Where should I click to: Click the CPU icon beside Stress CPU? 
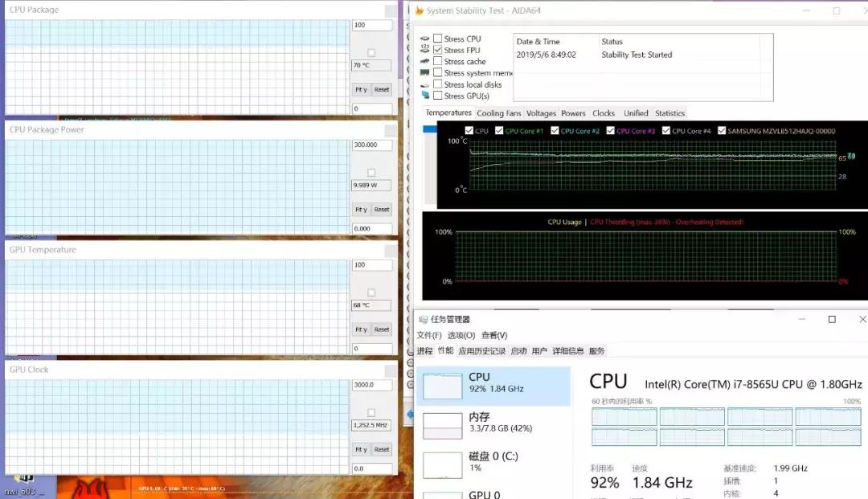tap(424, 39)
